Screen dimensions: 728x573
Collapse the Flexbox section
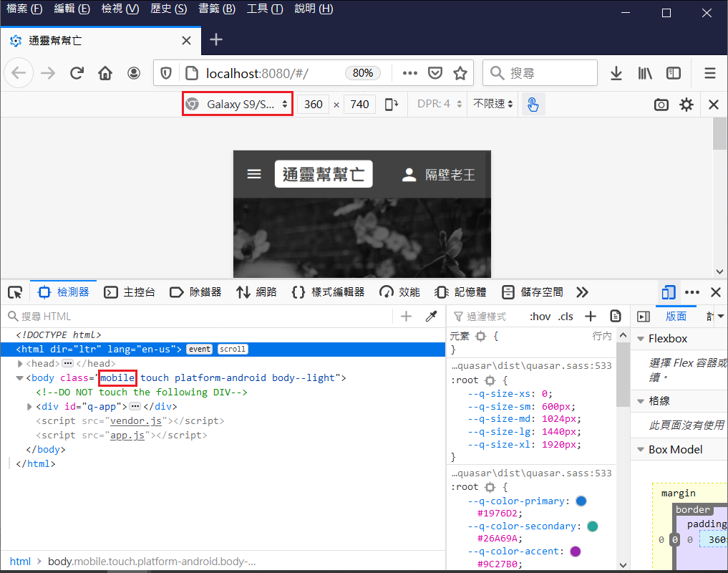641,339
